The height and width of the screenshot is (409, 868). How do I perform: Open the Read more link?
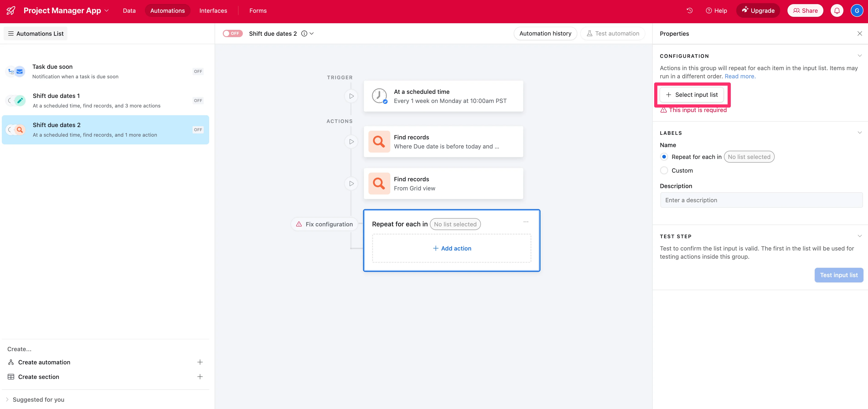pyautogui.click(x=740, y=76)
